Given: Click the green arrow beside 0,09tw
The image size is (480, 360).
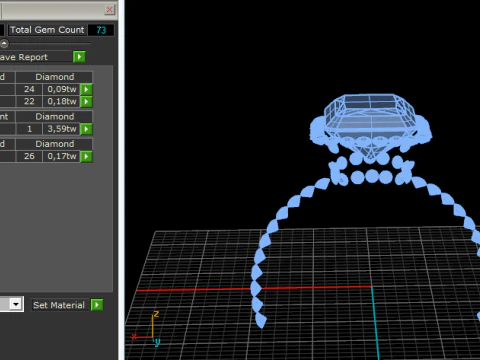Looking at the screenshot, I should (86, 89).
